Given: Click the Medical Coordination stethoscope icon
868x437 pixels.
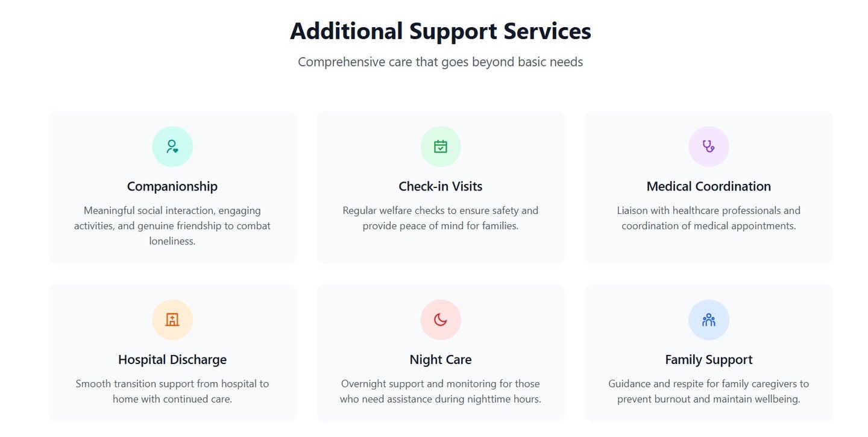Looking at the screenshot, I should click(x=709, y=146).
